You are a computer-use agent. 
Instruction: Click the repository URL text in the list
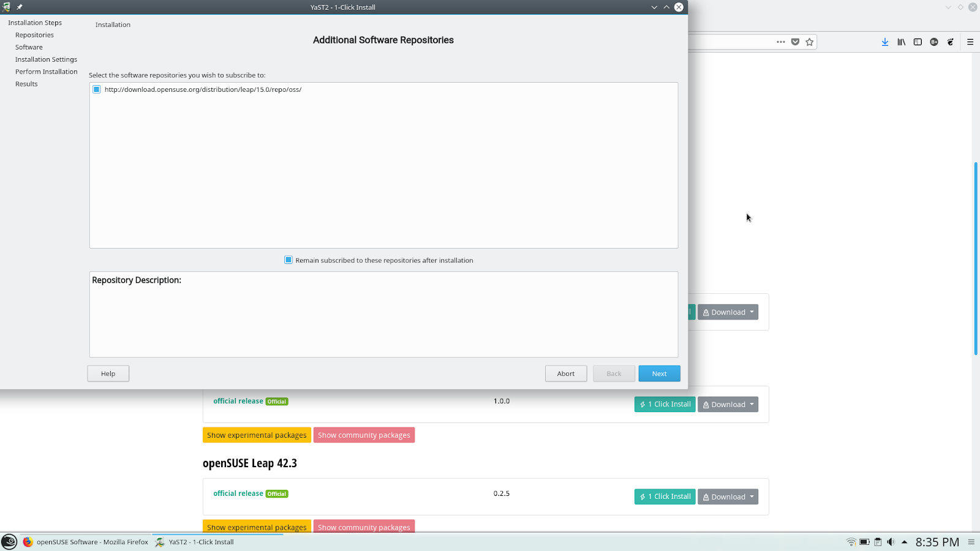[x=203, y=89]
